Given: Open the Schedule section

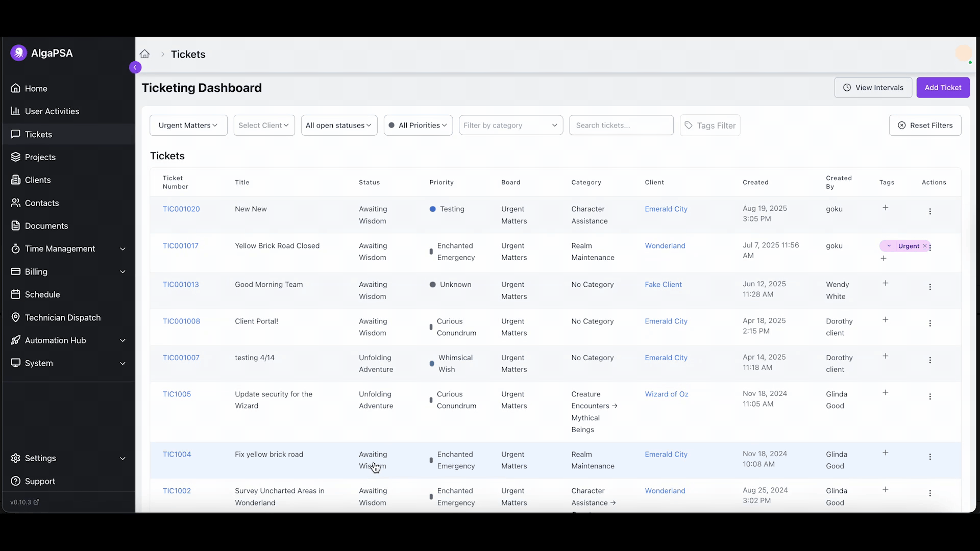Looking at the screenshot, I should tap(42, 294).
